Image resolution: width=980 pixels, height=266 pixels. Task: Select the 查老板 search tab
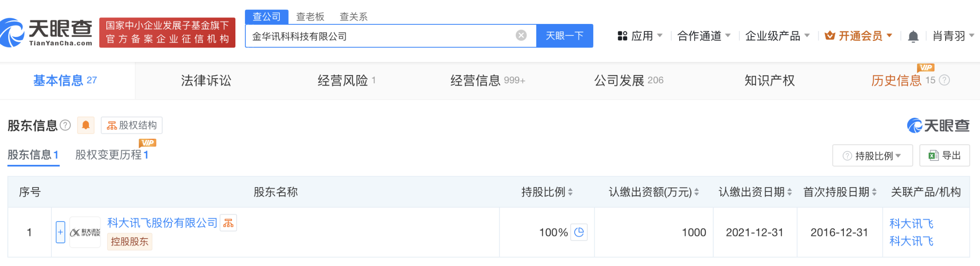(x=310, y=17)
